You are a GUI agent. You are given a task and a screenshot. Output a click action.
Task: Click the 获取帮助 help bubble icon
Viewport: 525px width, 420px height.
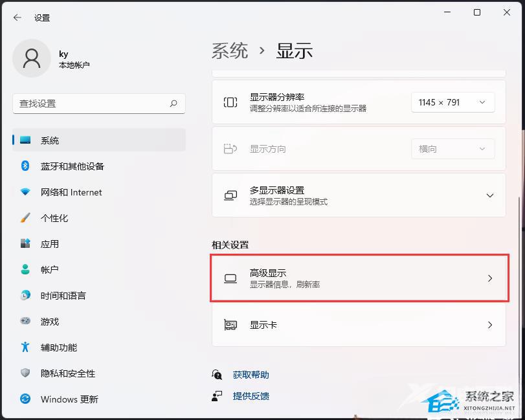click(x=217, y=375)
